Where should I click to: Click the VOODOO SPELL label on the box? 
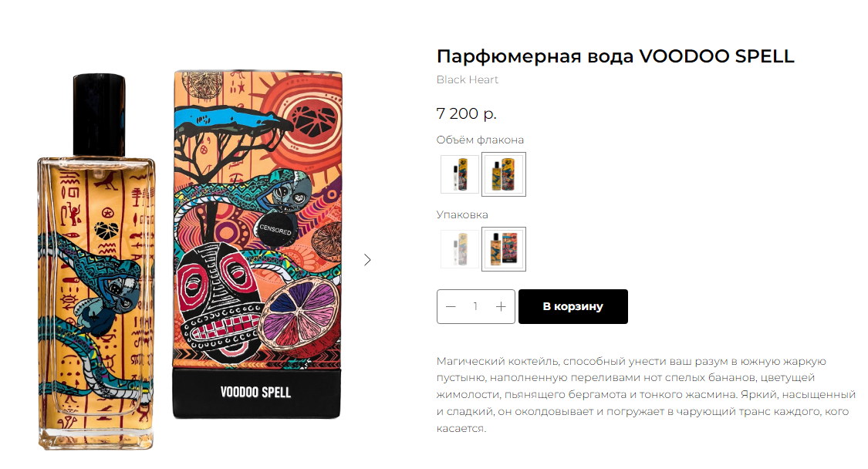(x=255, y=392)
